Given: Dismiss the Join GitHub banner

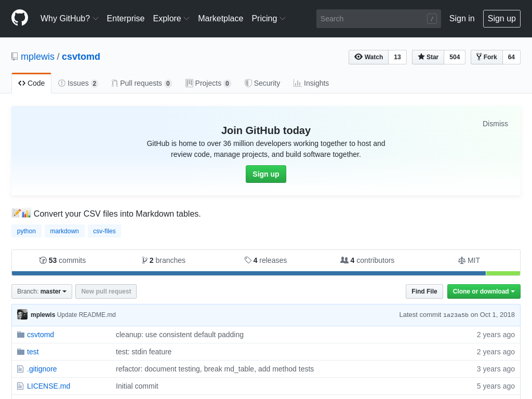Looking at the screenshot, I should point(495,124).
